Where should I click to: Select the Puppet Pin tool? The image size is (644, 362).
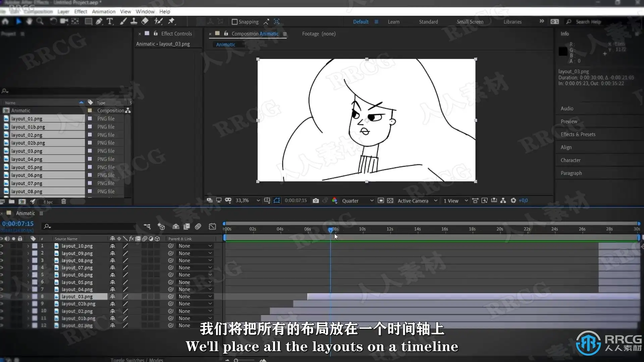[x=171, y=21]
